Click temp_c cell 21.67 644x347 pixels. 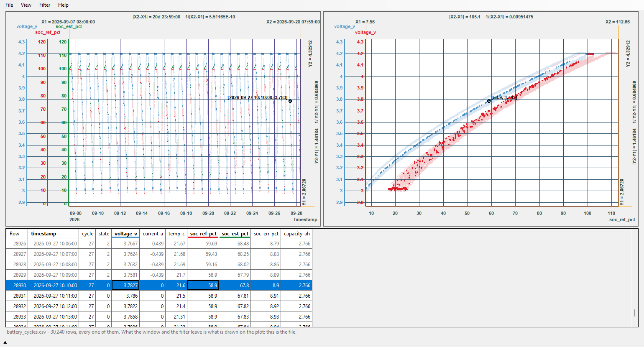pyautogui.click(x=176, y=243)
